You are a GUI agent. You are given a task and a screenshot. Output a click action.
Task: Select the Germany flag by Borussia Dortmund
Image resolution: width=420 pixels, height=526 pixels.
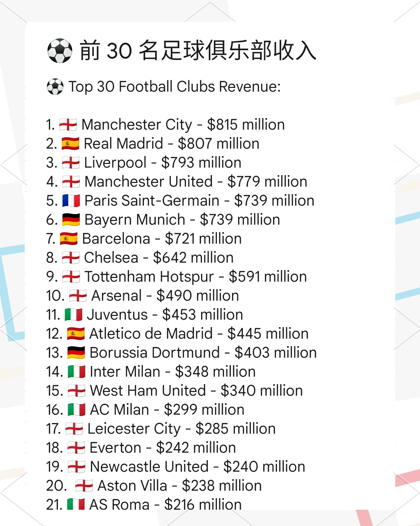[76, 353]
